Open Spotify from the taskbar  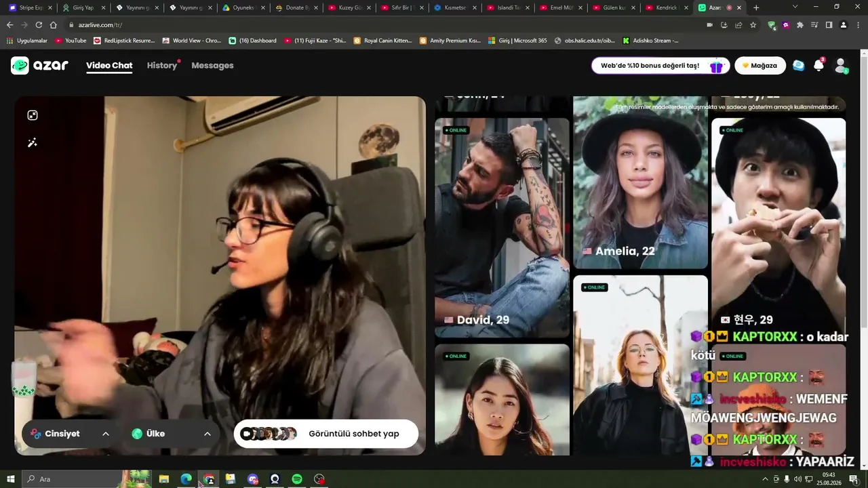297,479
